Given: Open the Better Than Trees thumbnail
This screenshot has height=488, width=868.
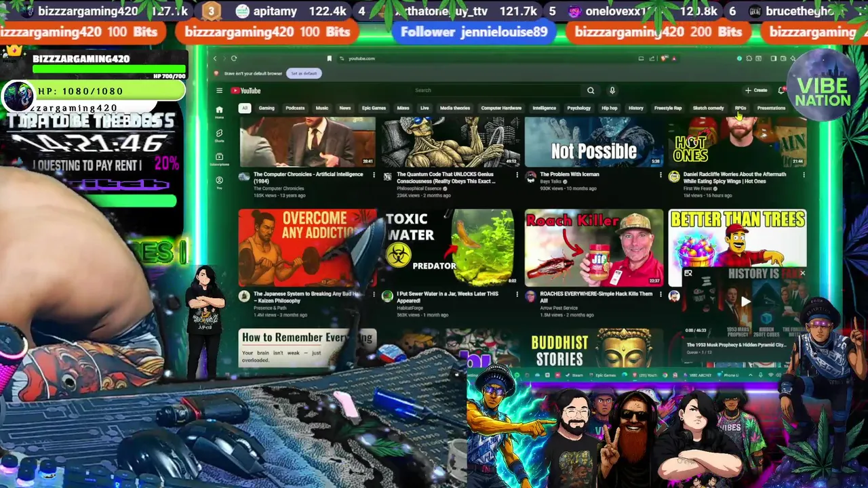Looking at the screenshot, I should pyautogui.click(x=737, y=239).
